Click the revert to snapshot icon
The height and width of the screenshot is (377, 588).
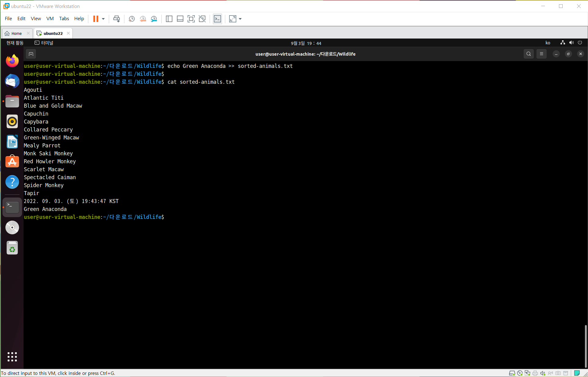click(x=143, y=19)
